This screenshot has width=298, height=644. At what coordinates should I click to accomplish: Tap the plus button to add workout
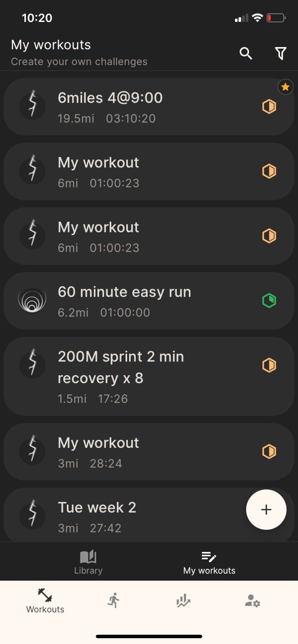266,510
